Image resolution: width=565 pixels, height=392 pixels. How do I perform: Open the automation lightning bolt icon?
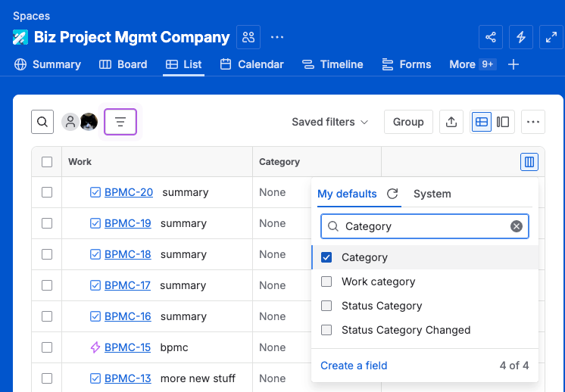(521, 37)
